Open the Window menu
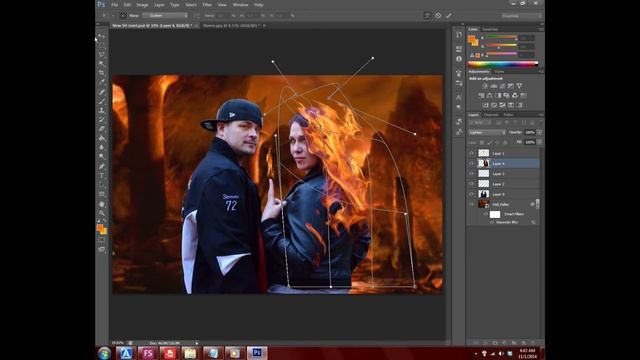 (x=240, y=4)
